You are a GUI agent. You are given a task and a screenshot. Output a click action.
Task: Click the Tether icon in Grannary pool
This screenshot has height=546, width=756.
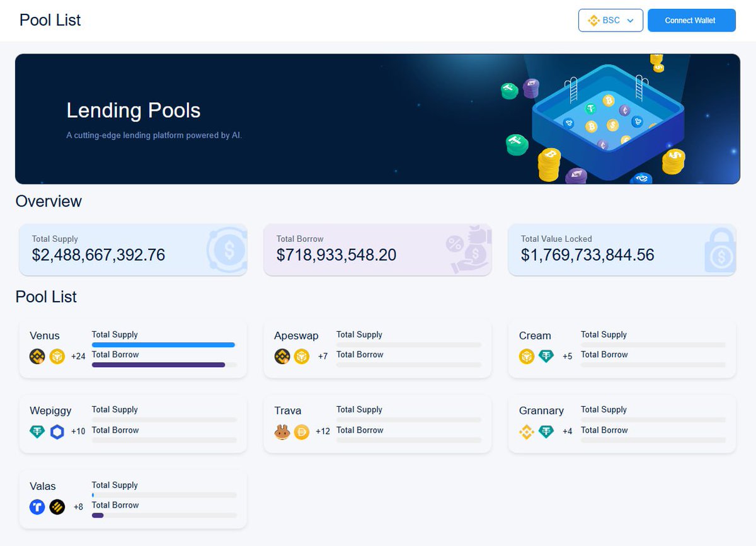coord(546,432)
